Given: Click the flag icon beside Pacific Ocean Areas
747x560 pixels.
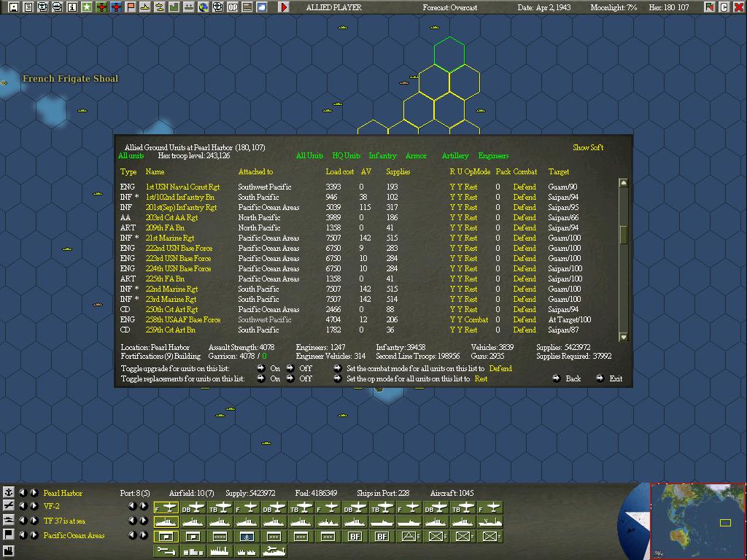Looking at the screenshot, I should tap(9, 534).
